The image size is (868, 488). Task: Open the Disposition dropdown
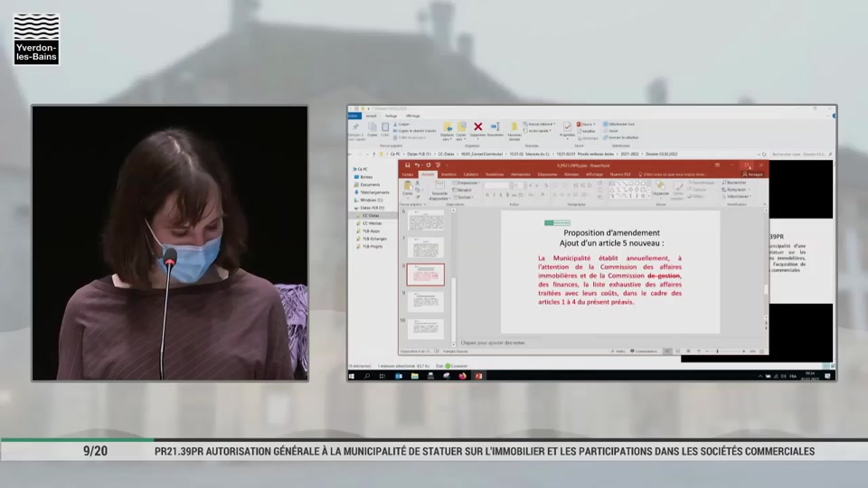(x=465, y=183)
